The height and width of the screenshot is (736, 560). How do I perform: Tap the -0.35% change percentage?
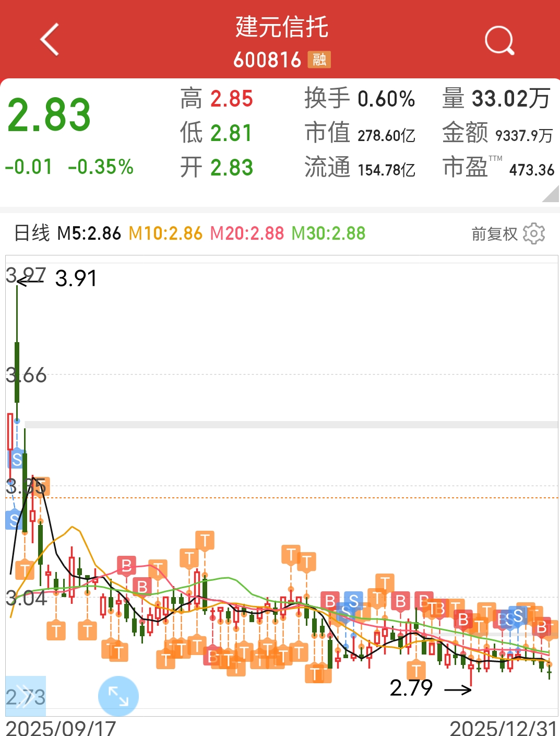point(101,167)
